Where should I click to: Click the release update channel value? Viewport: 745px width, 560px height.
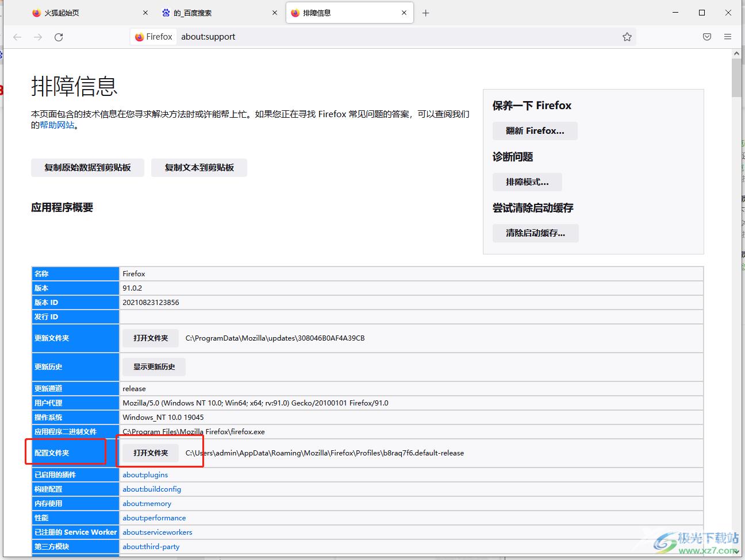pyautogui.click(x=134, y=389)
